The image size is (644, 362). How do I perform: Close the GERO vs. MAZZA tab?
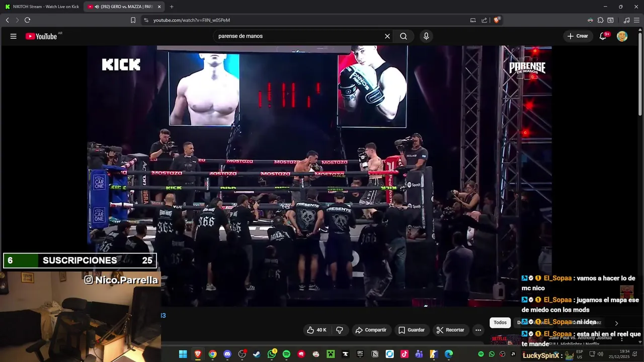pos(159,7)
